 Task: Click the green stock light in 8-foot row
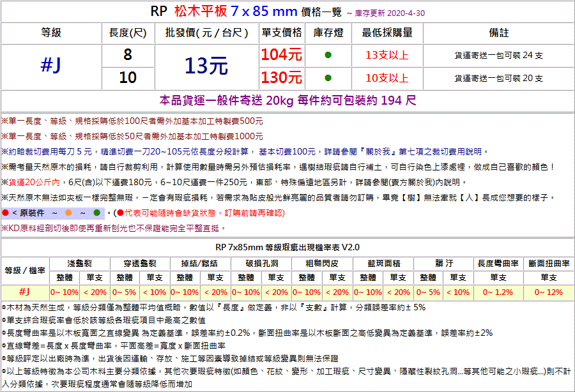(328, 55)
